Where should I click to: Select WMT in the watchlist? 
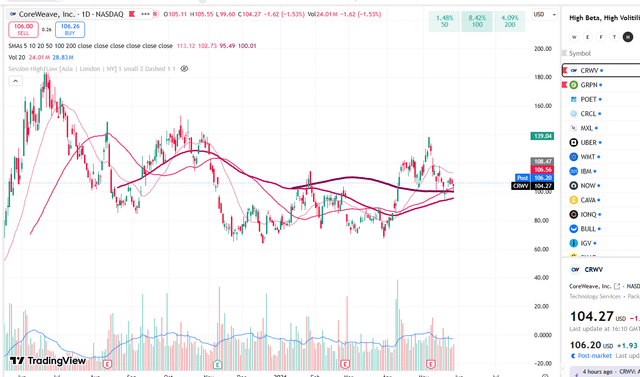coord(601,157)
